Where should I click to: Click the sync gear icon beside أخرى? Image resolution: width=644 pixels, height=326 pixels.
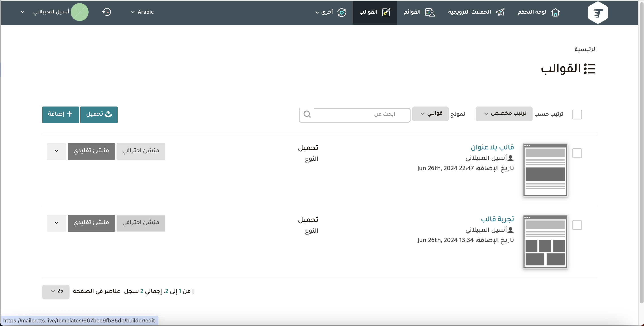pos(341,12)
